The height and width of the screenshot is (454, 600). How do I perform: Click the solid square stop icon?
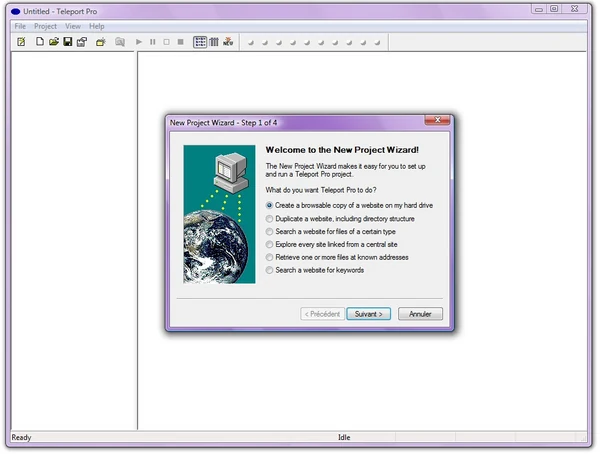[181, 42]
